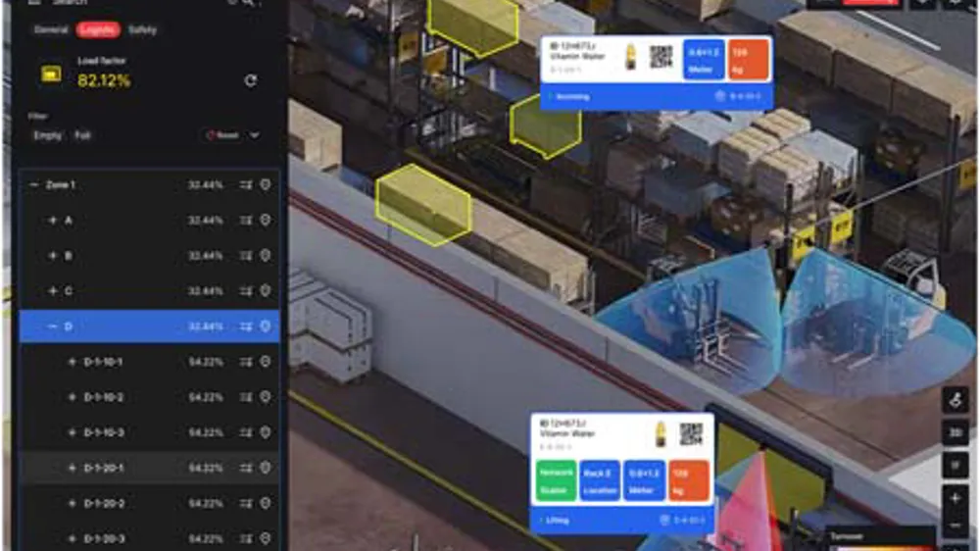Click the green Network Scatter tag

(x=556, y=480)
